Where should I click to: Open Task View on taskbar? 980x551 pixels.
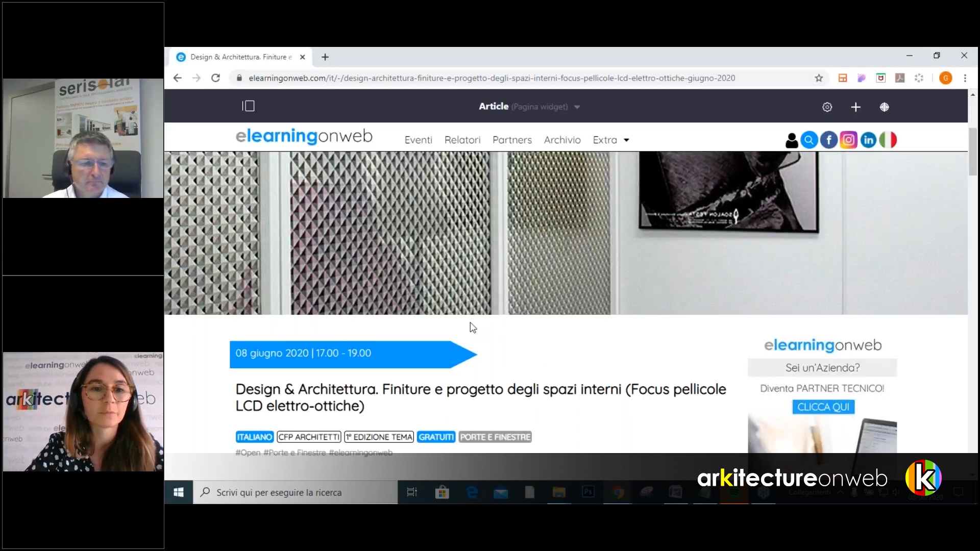(412, 492)
